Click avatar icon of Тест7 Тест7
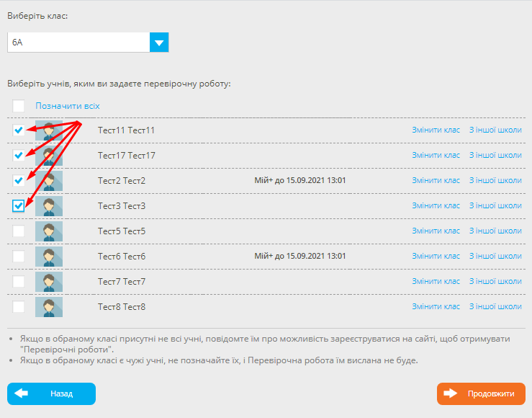 tap(49, 282)
